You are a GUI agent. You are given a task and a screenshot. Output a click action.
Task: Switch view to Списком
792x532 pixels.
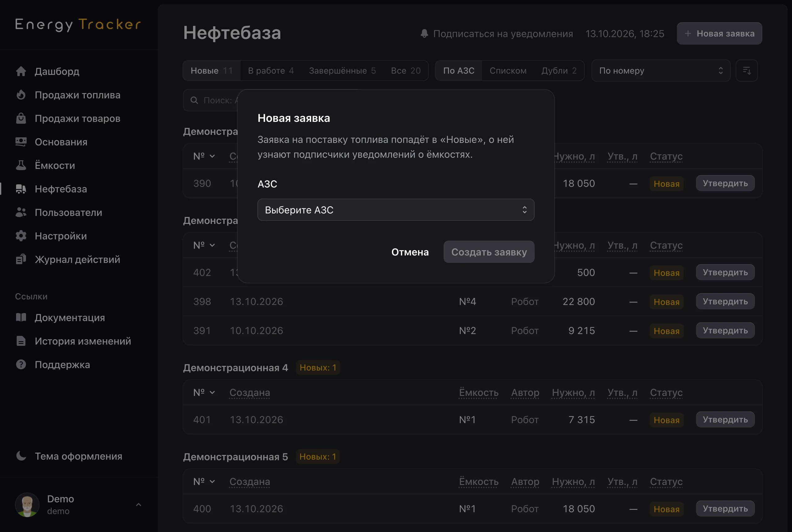pos(508,71)
